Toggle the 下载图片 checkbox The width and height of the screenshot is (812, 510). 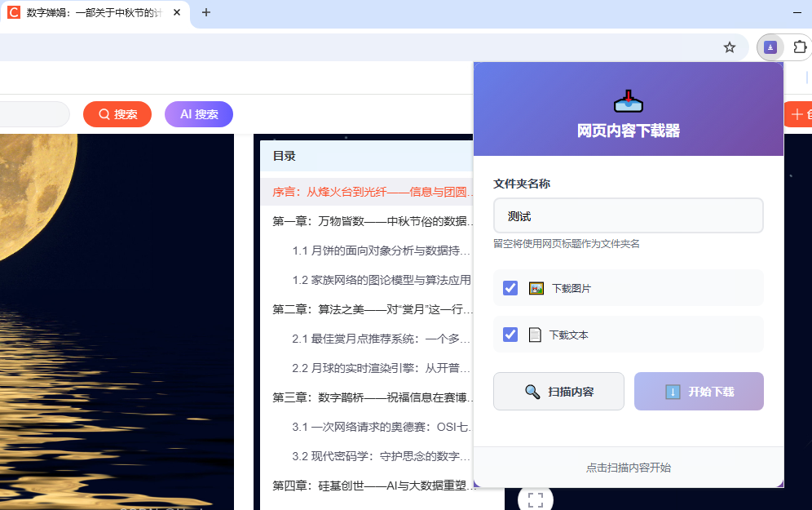510,288
